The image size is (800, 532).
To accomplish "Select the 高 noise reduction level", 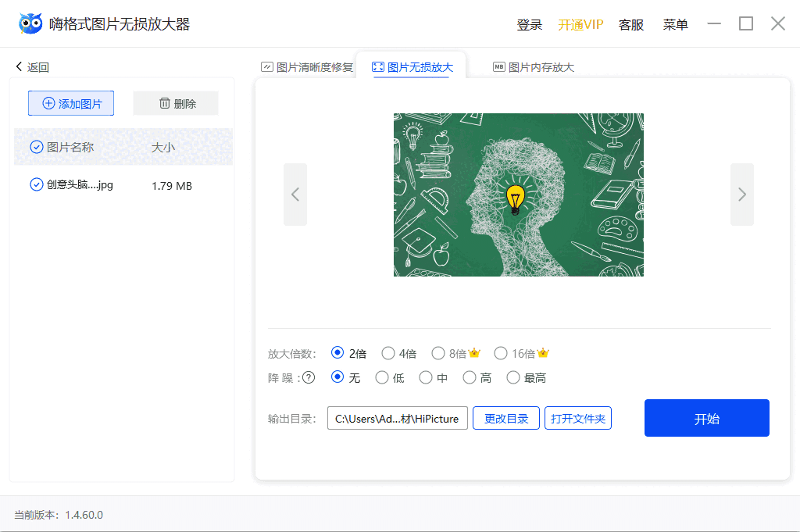I will [469, 377].
